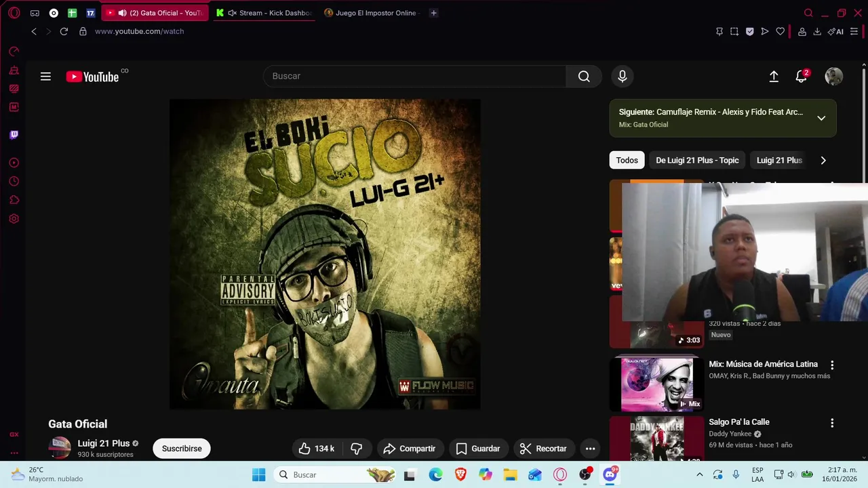Select De Luigi 21 Plus - Topic chip
This screenshot has height=488, width=868.
click(697, 161)
